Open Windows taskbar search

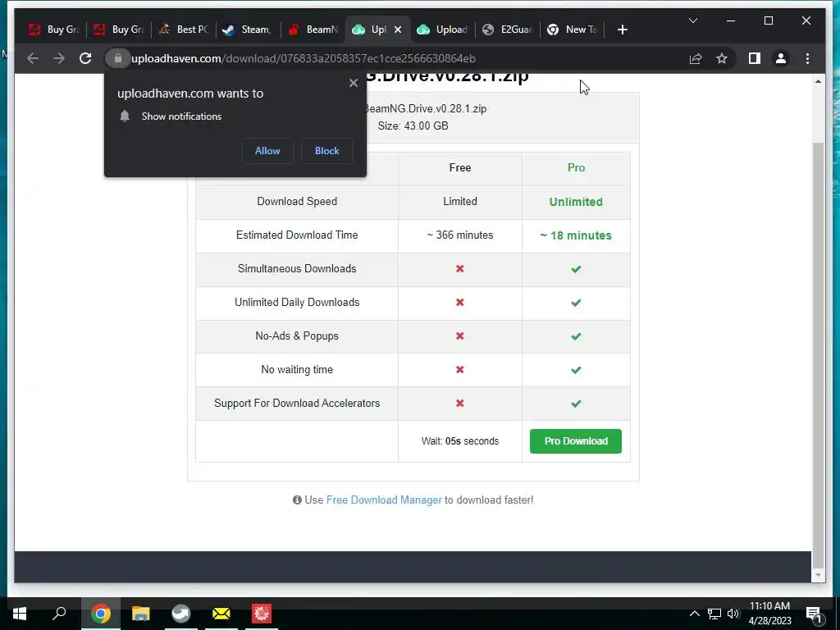(59, 614)
